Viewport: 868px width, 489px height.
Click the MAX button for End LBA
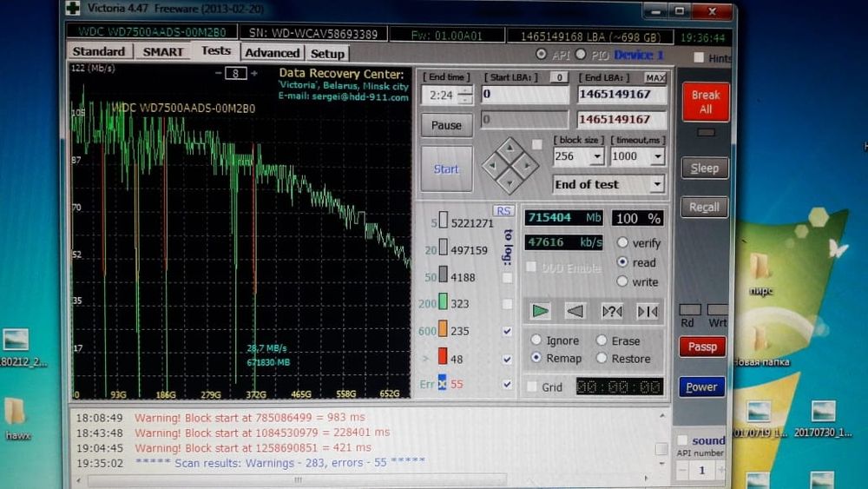pyautogui.click(x=655, y=78)
